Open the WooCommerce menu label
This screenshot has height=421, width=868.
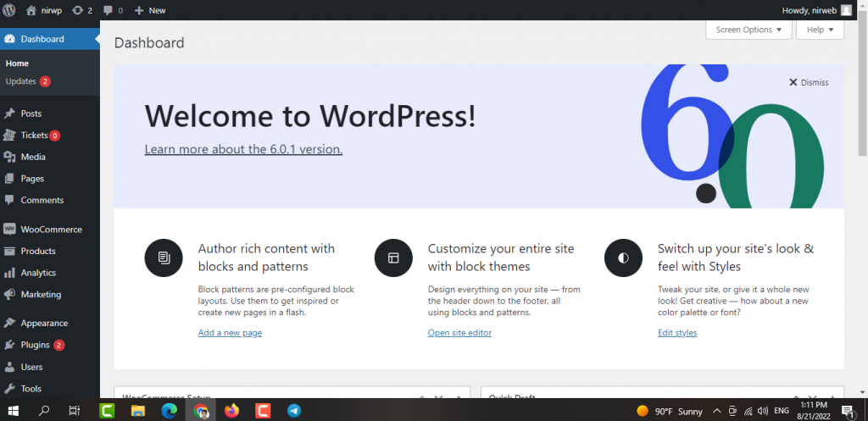(52, 229)
